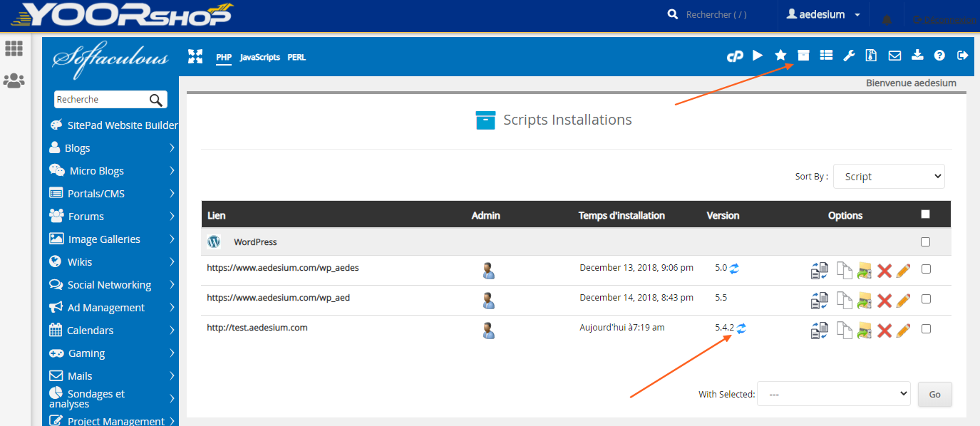Backup the wp_aedes installation
This screenshot has width=980, height=426.
865,271
